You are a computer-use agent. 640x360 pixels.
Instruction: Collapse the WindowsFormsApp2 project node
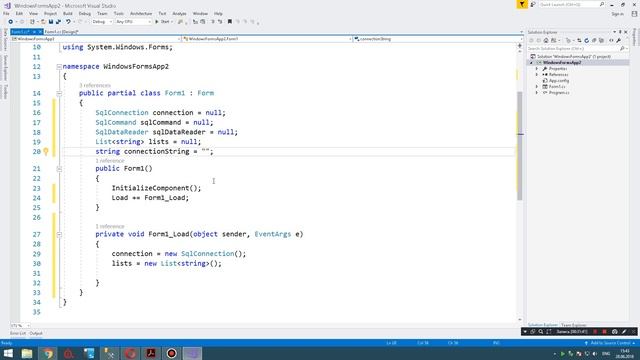point(531,62)
